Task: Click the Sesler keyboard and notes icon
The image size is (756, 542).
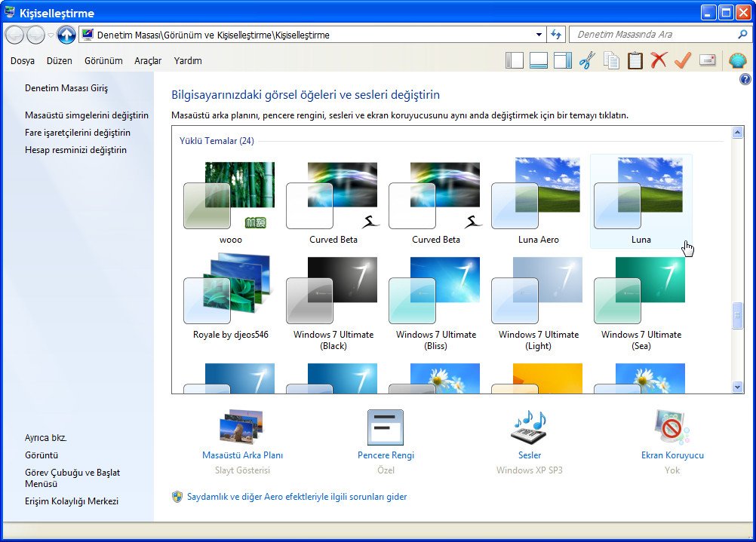Action: (529, 427)
